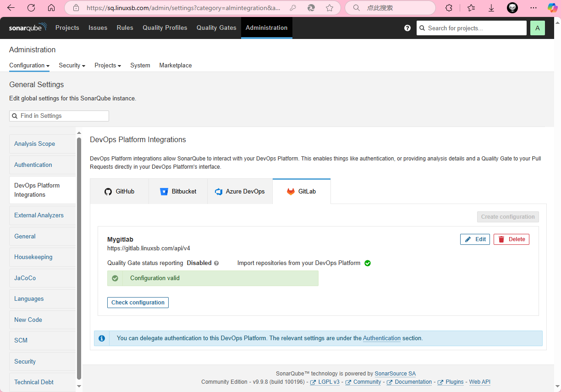Select Housekeeping settings category
The image size is (561, 392).
coord(43,257)
